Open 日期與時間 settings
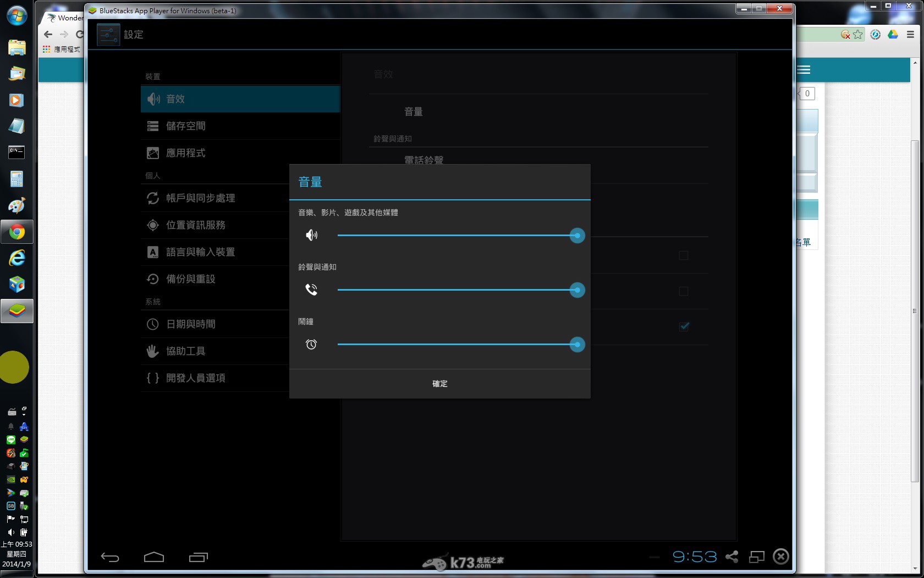This screenshot has height=578, width=924. [x=215, y=324]
